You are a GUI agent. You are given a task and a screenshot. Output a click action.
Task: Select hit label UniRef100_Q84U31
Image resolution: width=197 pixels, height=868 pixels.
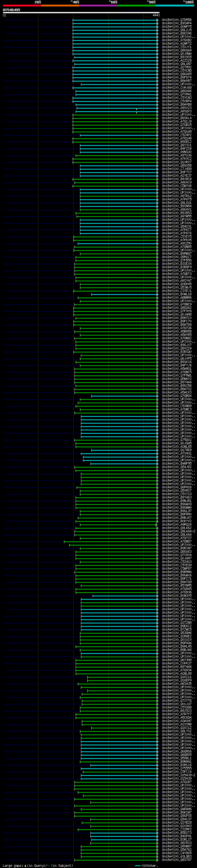click(177, 226)
